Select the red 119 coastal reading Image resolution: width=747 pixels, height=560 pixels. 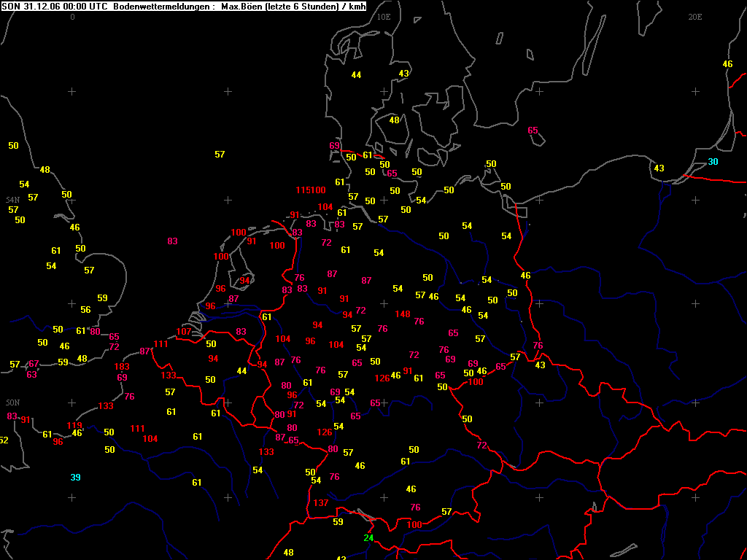pyautogui.click(x=74, y=425)
